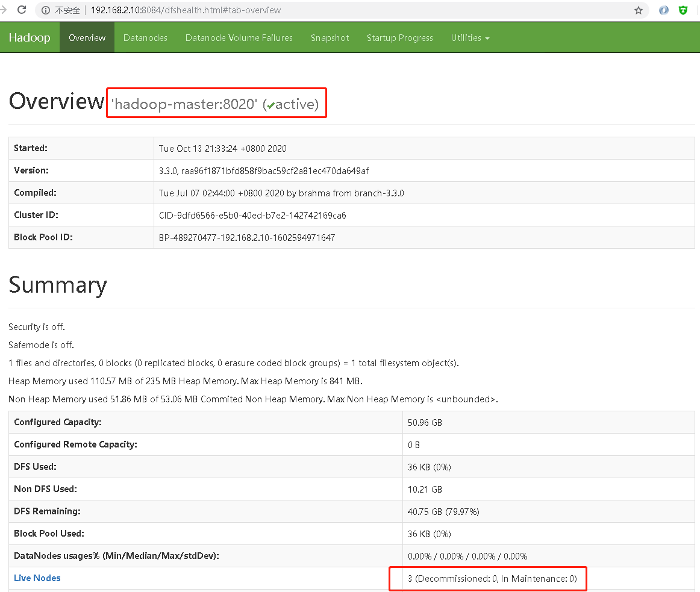Select the Block Pool ID value

[247, 237]
